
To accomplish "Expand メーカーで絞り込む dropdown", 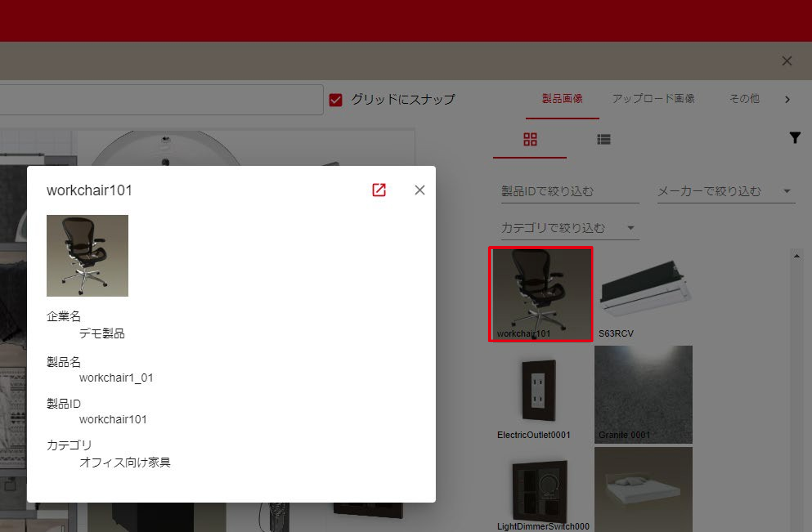I will pos(726,192).
